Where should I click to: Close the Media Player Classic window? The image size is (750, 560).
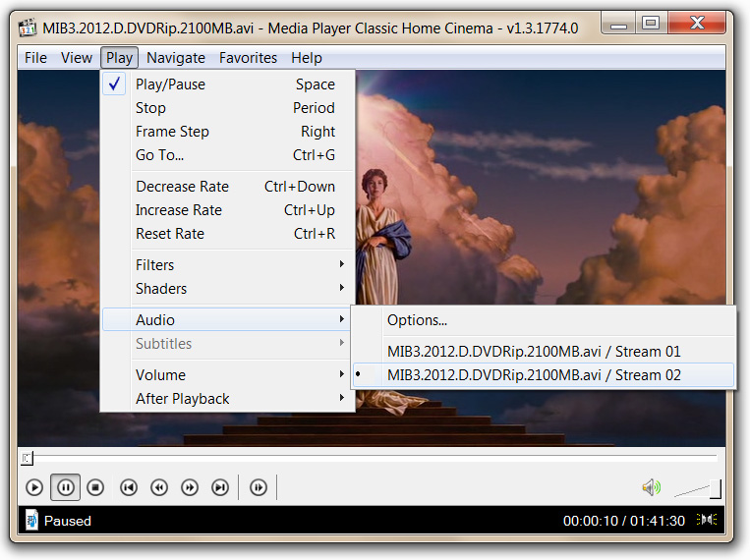[697, 23]
